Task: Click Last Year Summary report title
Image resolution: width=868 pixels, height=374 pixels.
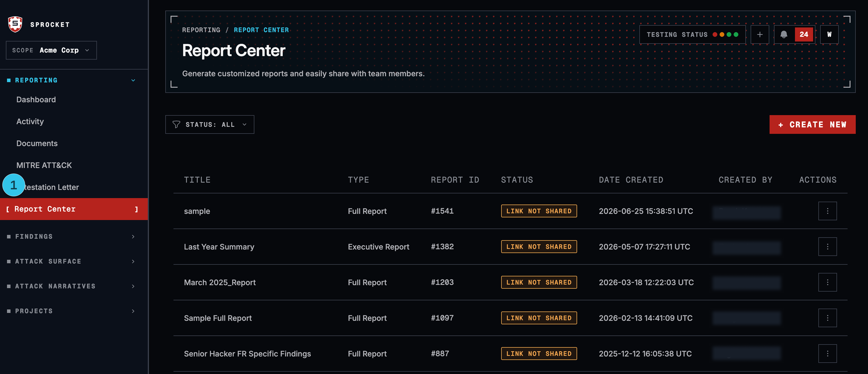Action: pos(219,247)
